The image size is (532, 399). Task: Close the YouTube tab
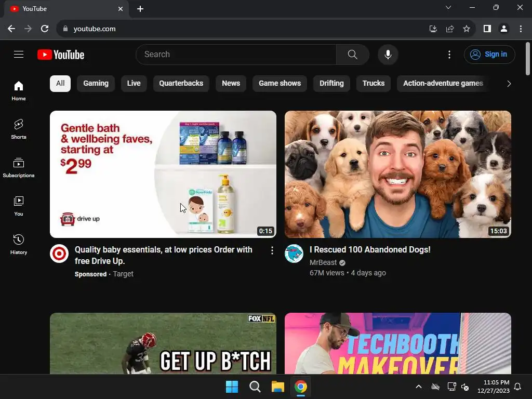pos(121,9)
